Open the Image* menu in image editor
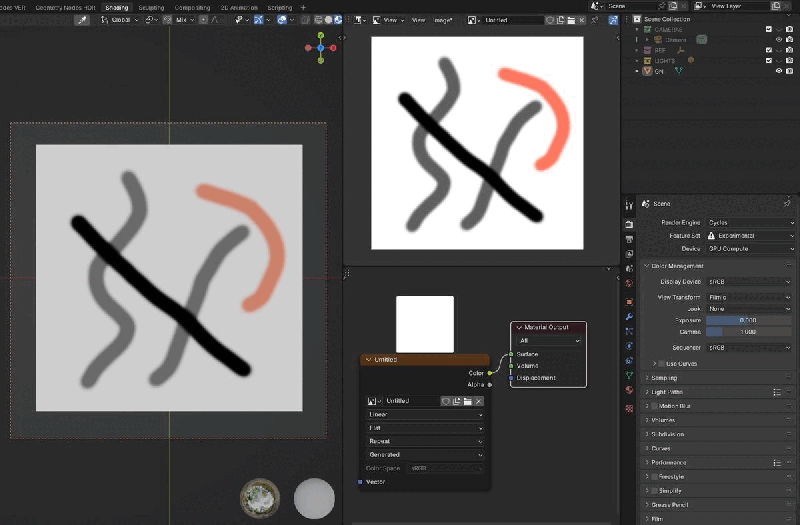800x525 pixels. click(442, 20)
